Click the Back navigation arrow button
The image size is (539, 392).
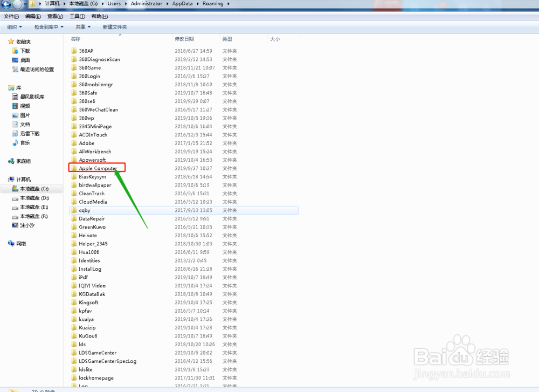(6, 4)
